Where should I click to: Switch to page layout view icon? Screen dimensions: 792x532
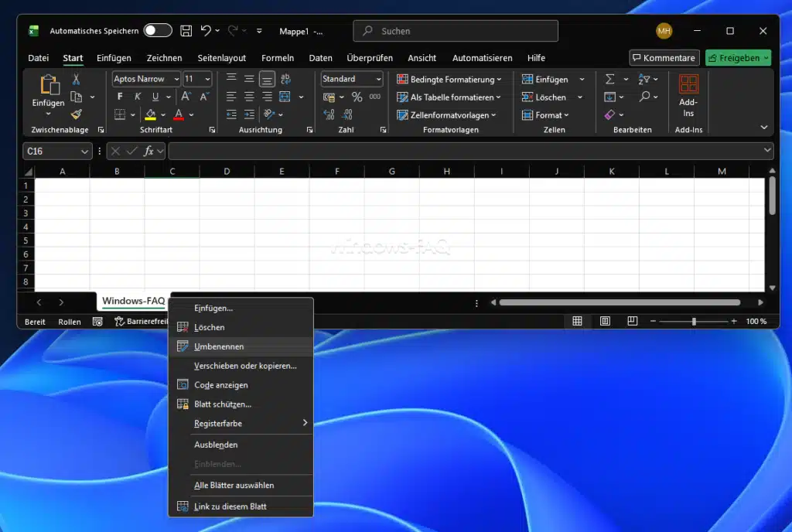click(x=605, y=321)
